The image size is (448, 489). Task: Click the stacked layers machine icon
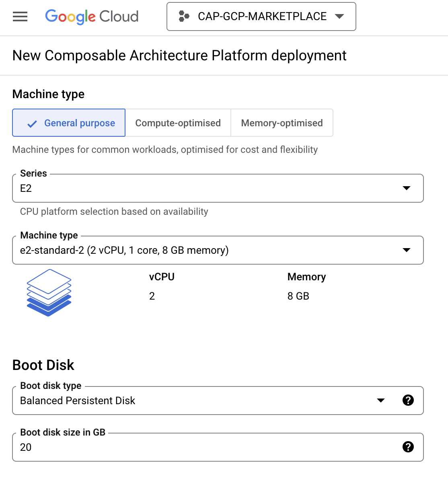click(x=49, y=293)
